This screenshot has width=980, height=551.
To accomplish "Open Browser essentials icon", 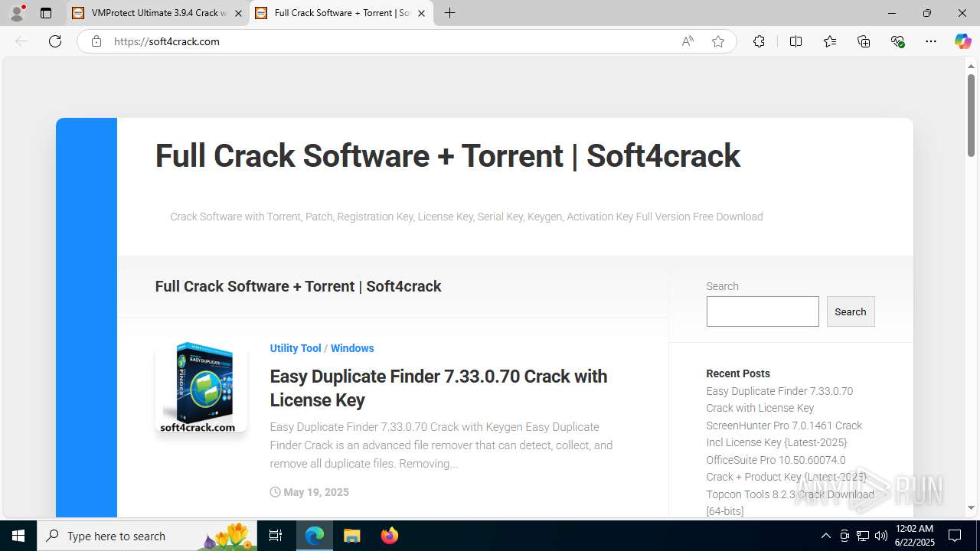I will tap(898, 41).
